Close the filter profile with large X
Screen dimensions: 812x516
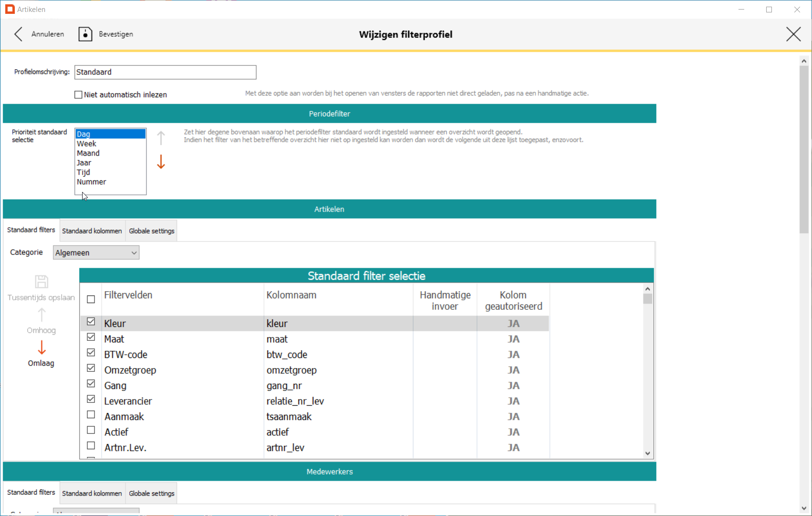(793, 34)
